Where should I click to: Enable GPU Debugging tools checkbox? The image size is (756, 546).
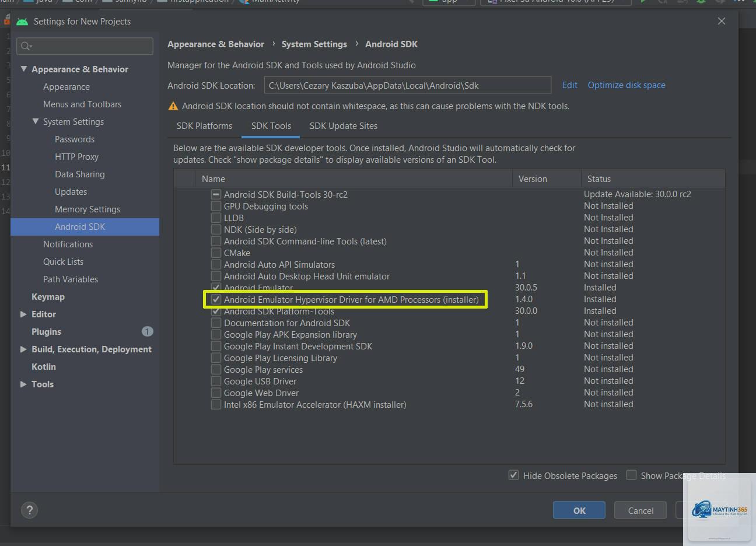pos(216,206)
